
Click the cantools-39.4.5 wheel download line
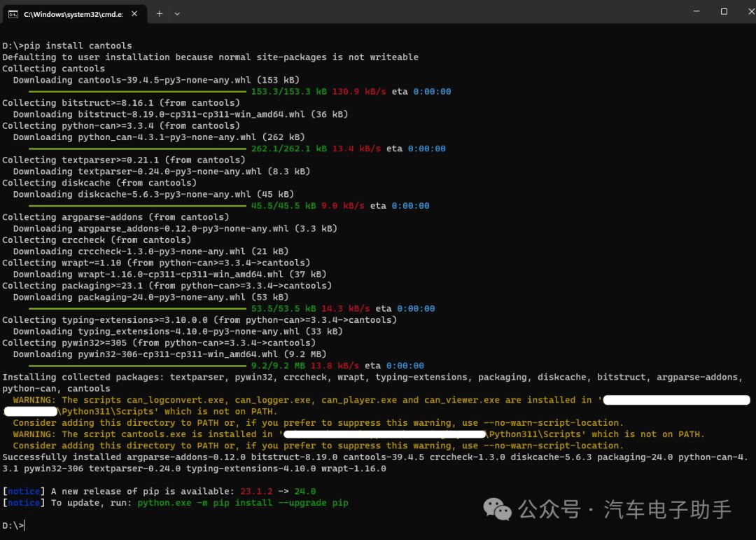click(156, 80)
